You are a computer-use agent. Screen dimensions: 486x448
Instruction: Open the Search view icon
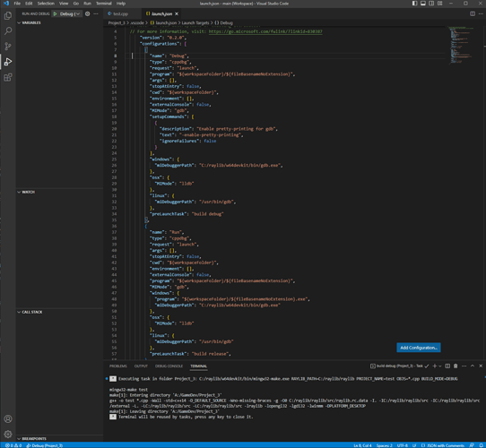pyautogui.click(x=8, y=30)
